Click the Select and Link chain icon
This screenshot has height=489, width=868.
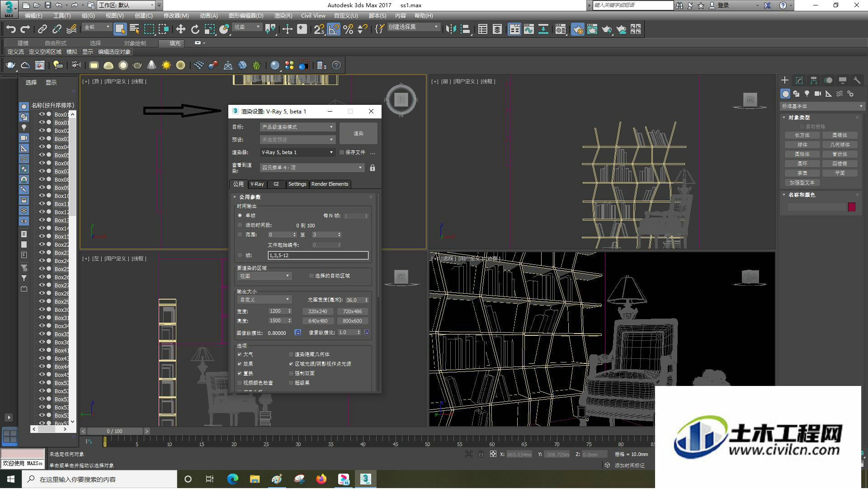(x=42, y=29)
